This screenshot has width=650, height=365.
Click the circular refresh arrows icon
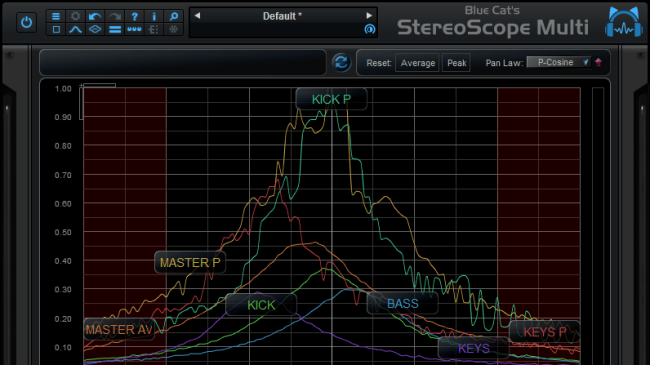click(x=341, y=63)
